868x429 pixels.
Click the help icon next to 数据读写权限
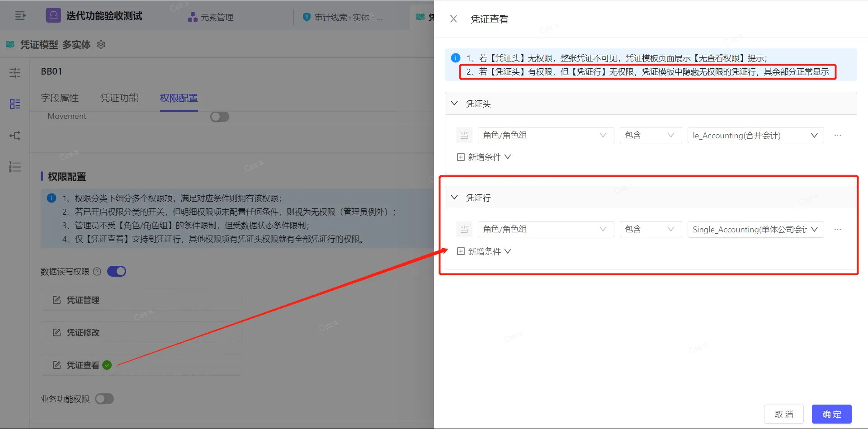pos(97,272)
